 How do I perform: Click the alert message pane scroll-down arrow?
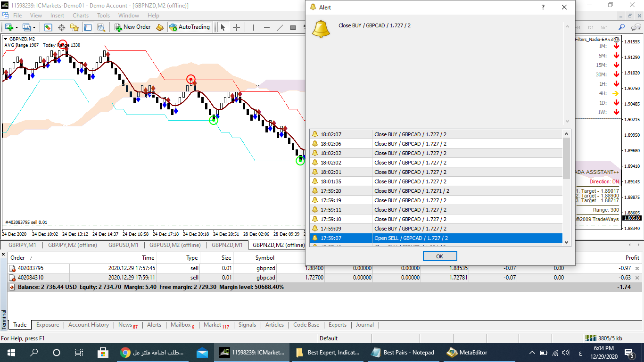coord(567,121)
